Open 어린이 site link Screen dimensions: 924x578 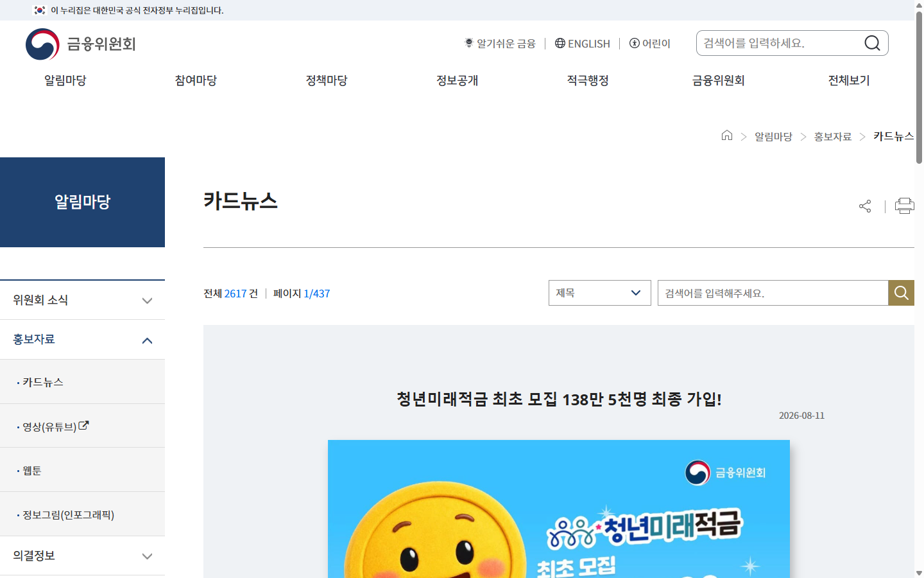click(x=649, y=43)
